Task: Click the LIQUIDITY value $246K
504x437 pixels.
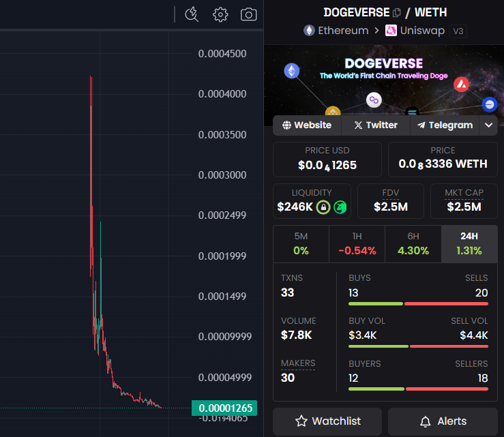Action: (x=295, y=207)
